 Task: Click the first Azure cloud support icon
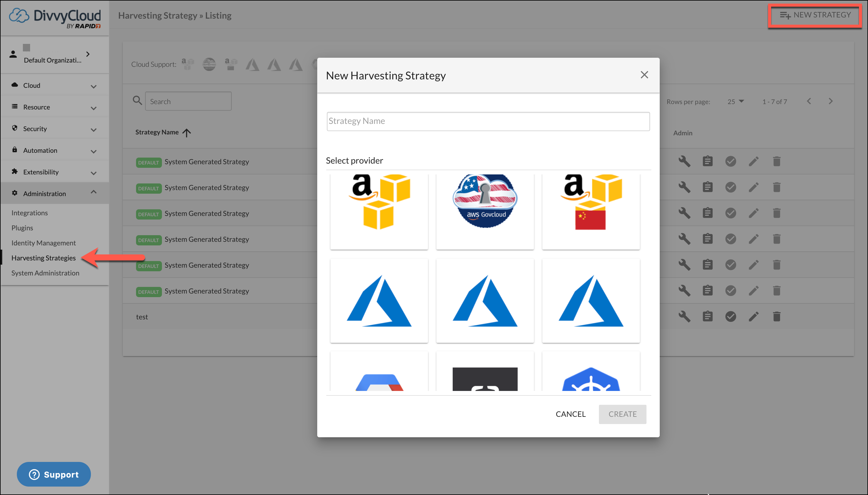point(252,64)
